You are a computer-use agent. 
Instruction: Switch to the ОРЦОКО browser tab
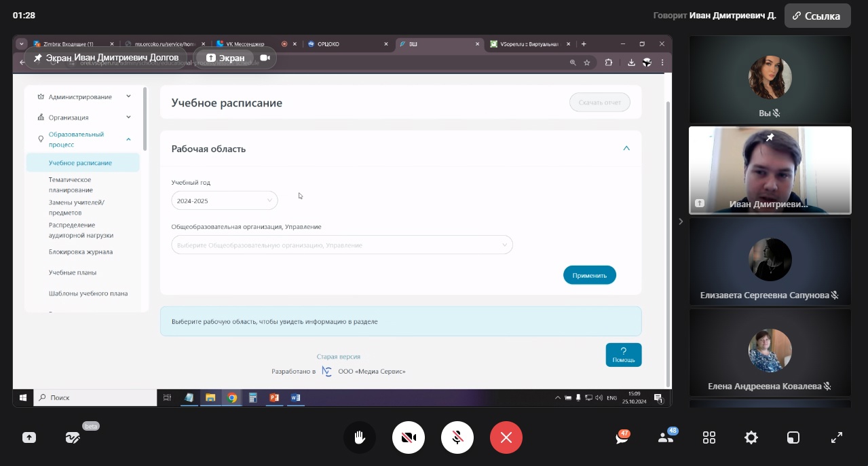(x=346, y=44)
